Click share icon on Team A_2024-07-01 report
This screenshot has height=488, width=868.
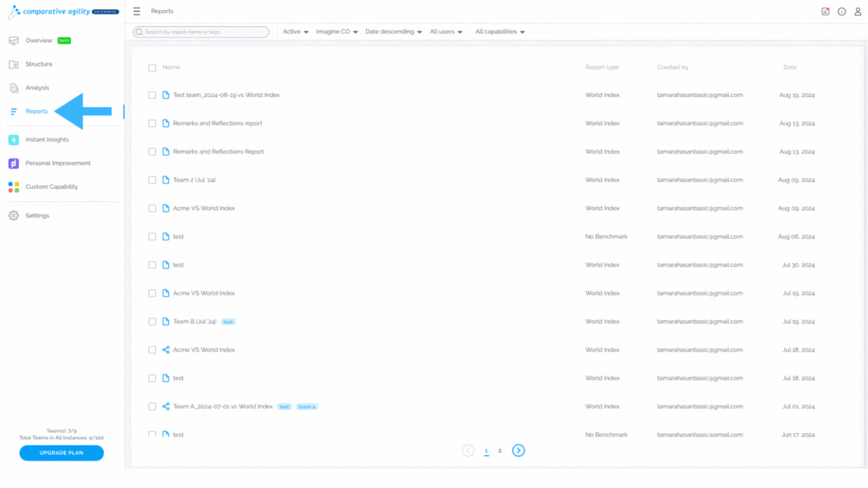pos(166,407)
